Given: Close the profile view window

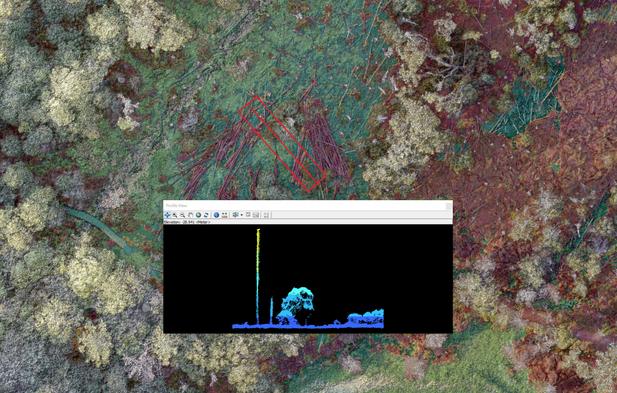Looking at the screenshot, I should [448, 206].
